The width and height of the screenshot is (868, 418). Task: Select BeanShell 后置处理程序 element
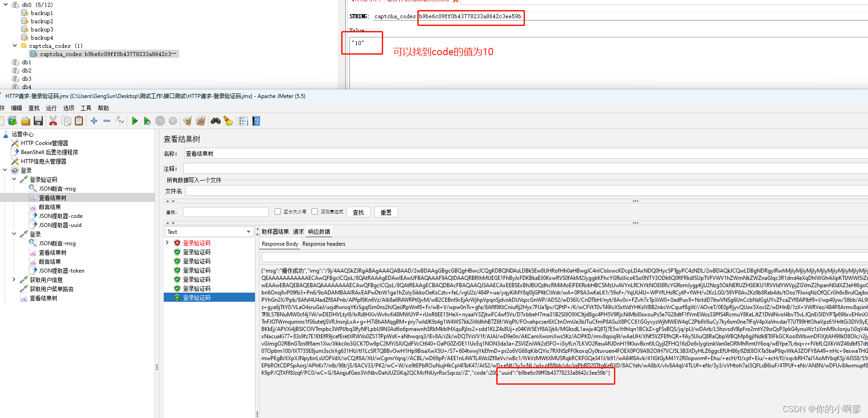[x=49, y=152]
